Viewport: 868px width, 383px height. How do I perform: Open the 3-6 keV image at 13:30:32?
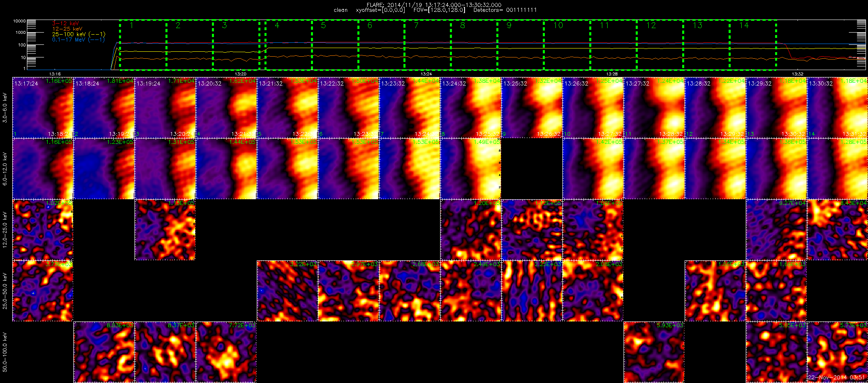click(837, 108)
